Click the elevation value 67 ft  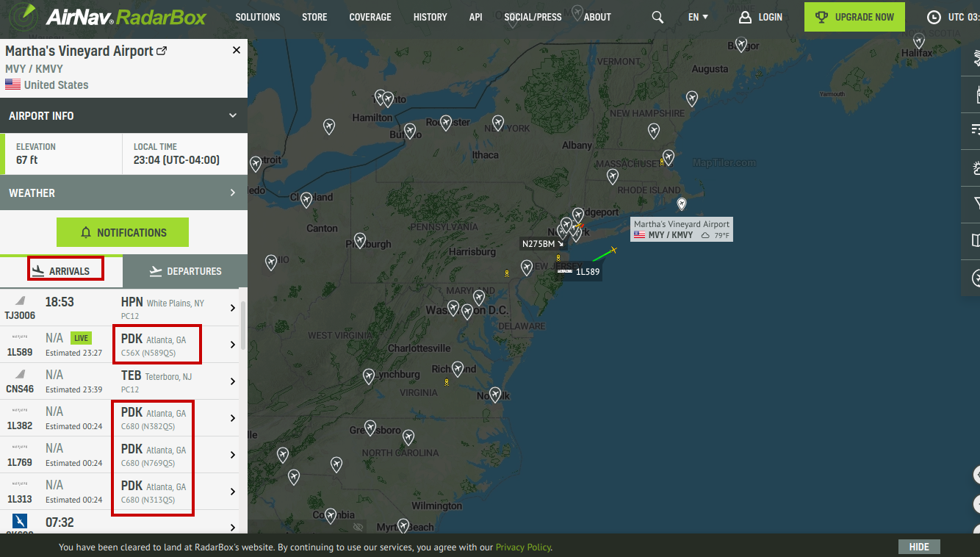(27, 159)
